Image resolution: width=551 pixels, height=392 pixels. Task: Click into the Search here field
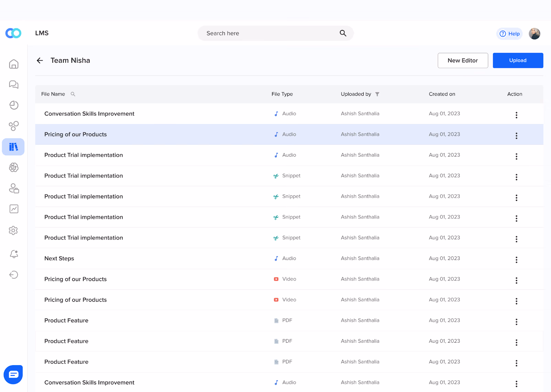pos(275,33)
